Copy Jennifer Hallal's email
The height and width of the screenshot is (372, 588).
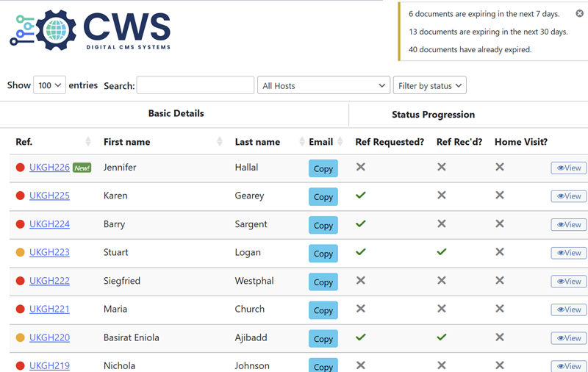coord(323,168)
